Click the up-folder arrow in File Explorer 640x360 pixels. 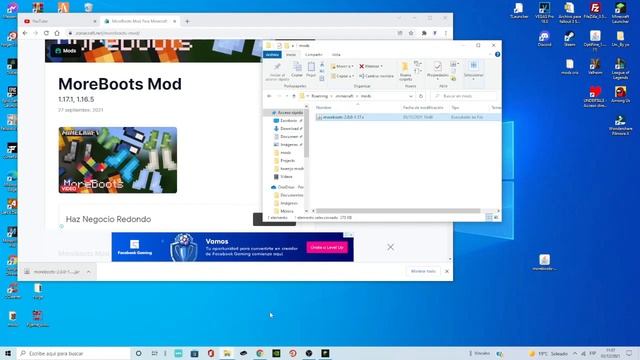pos(294,96)
